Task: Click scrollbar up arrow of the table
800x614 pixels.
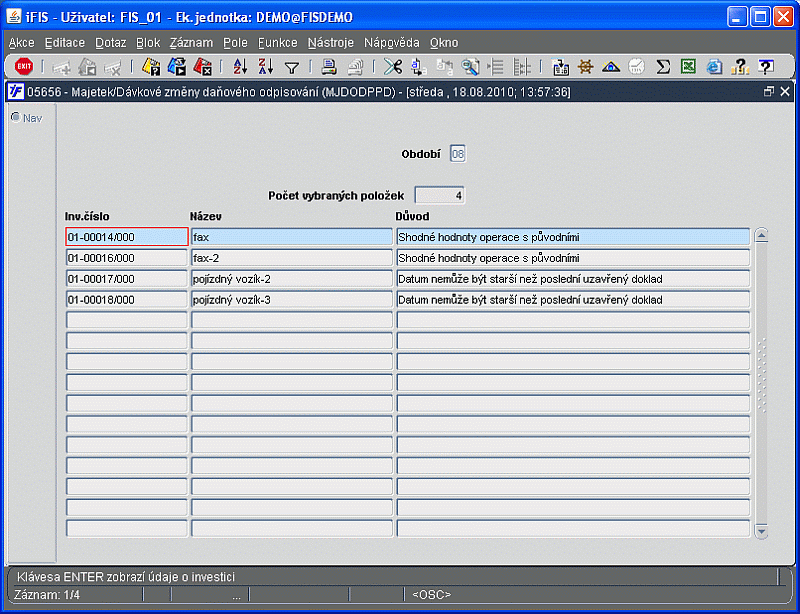Action: click(761, 235)
